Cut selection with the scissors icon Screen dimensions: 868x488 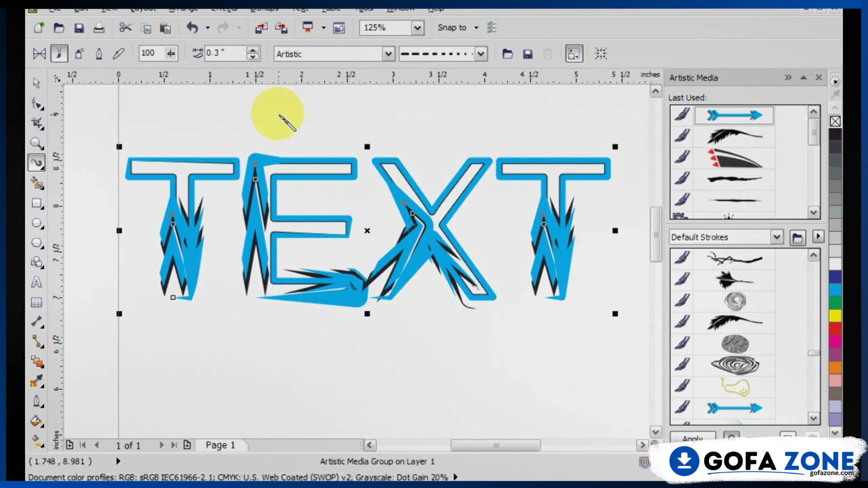pos(125,28)
